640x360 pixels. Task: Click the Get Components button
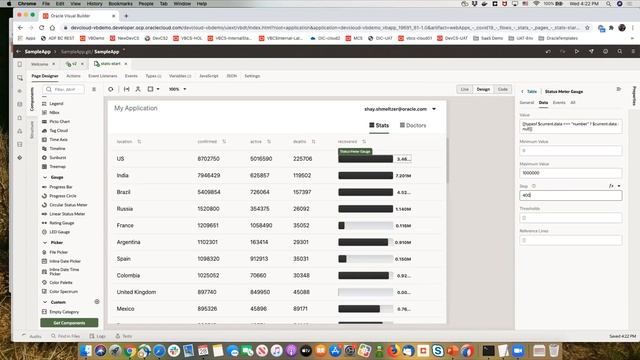click(x=69, y=323)
